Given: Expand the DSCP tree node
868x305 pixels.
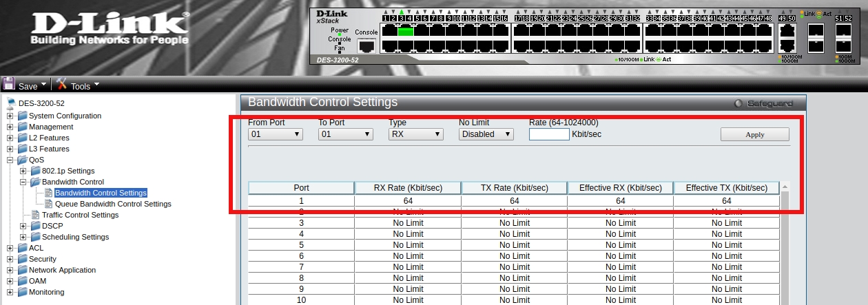Looking at the screenshot, I should [x=23, y=226].
